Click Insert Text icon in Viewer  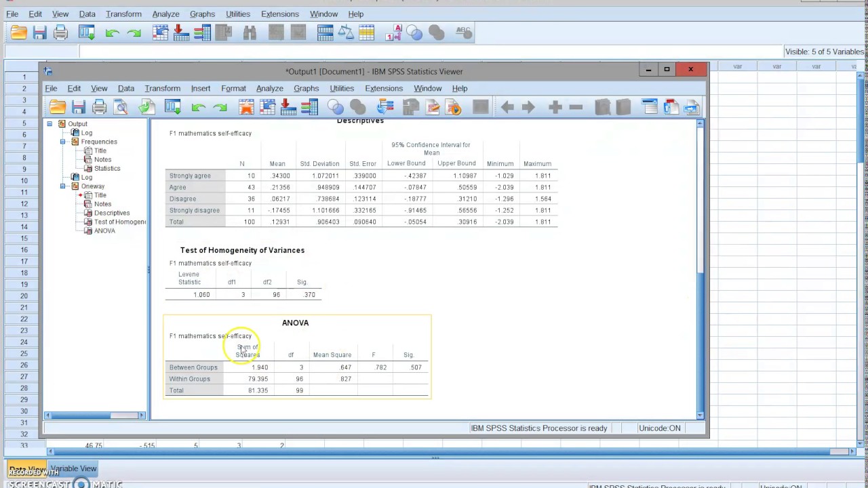pos(692,107)
